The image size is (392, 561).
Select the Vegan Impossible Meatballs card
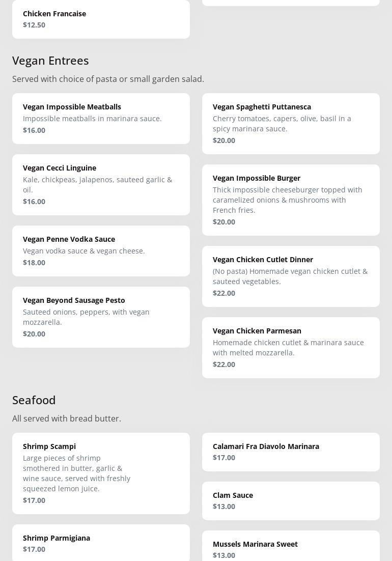[x=101, y=118]
